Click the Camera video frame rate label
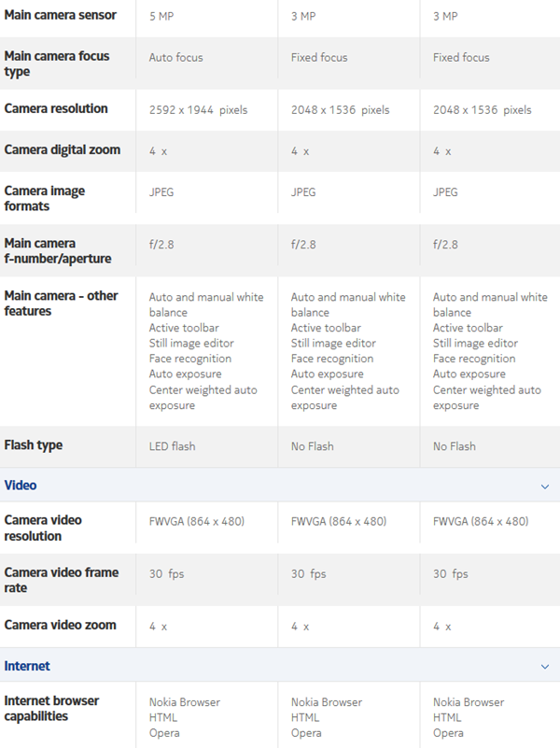 point(62,580)
